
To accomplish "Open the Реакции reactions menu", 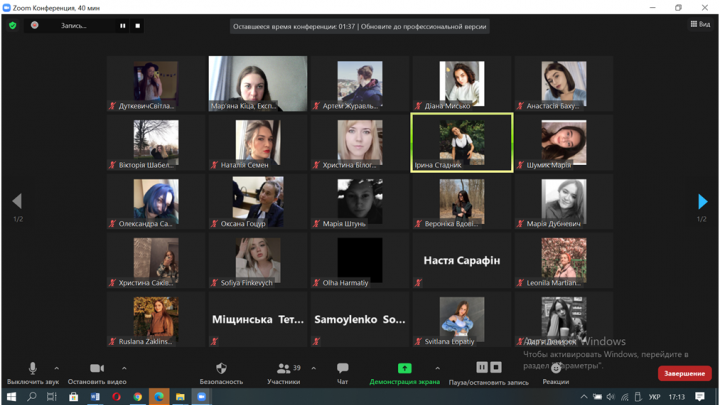I will [556, 371].
